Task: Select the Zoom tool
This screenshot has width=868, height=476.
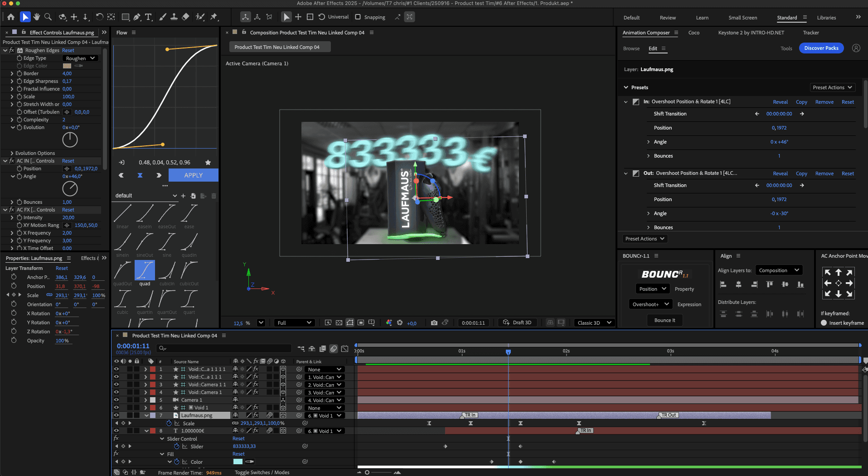Action: (48, 17)
